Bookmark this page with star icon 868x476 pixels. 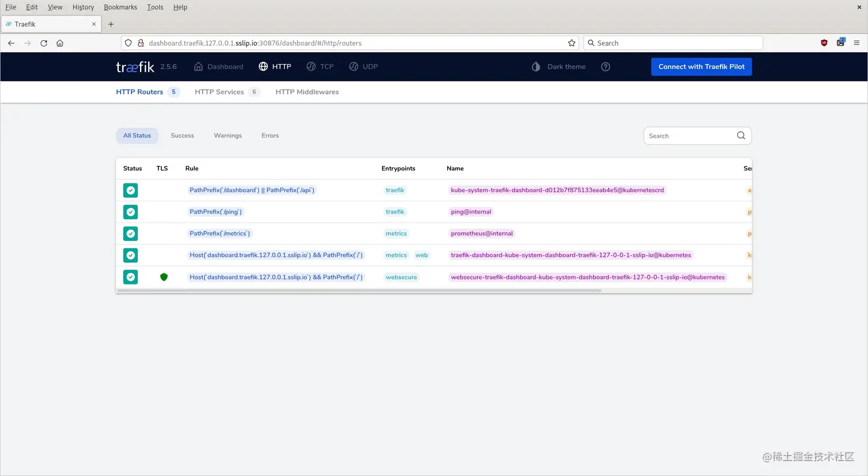point(571,43)
